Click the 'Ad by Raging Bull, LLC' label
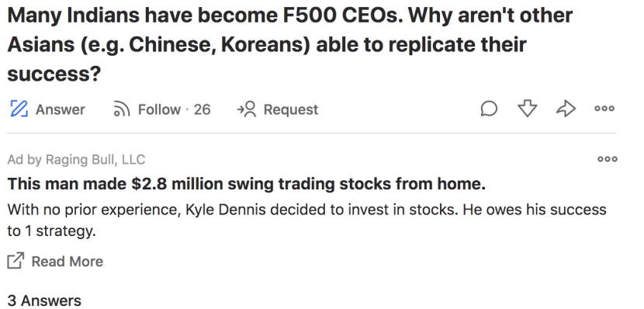Viewport: 644px width, 309px height. 76,159
